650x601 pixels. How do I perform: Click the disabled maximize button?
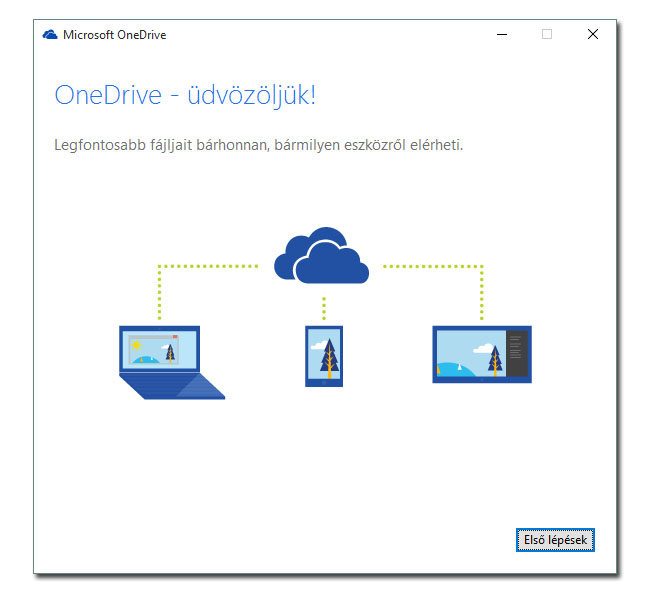tap(547, 34)
